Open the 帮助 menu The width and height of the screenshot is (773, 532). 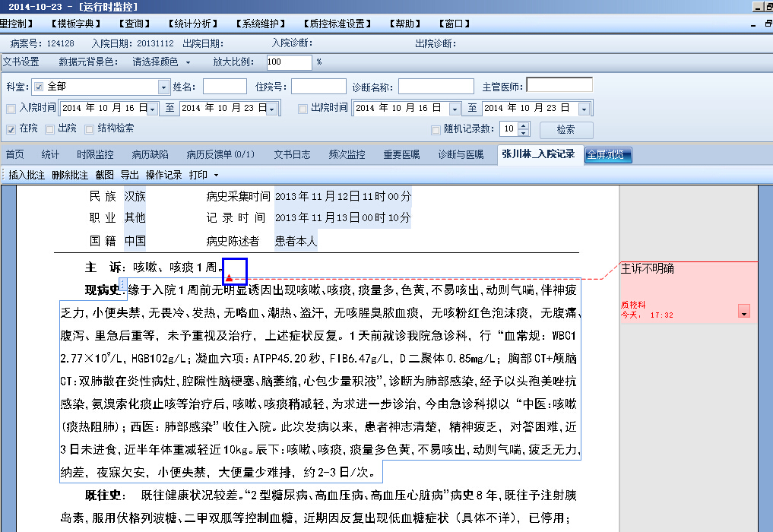click(x=404, y=24)
